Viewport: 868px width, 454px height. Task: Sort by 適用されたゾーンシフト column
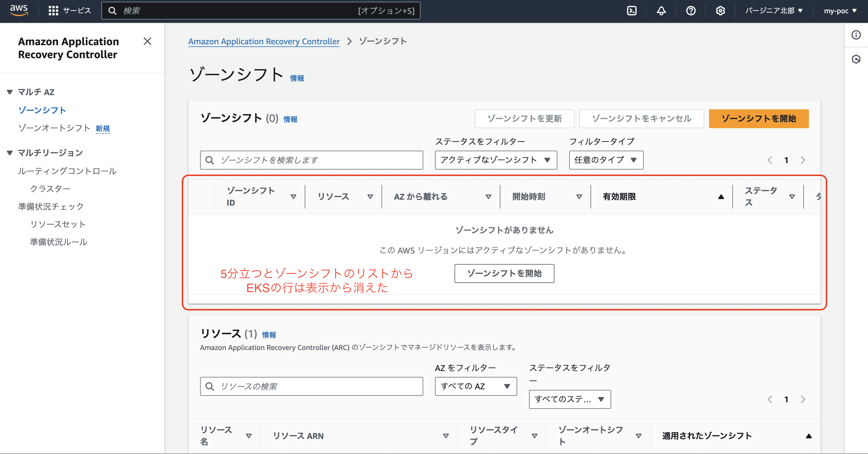click(808, 436)
